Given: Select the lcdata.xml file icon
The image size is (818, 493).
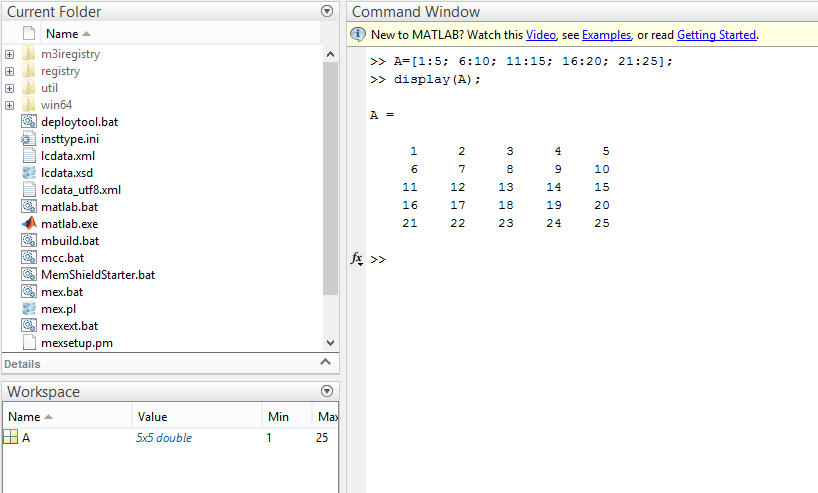Looking at the screenshot, I should click(29, 155).
